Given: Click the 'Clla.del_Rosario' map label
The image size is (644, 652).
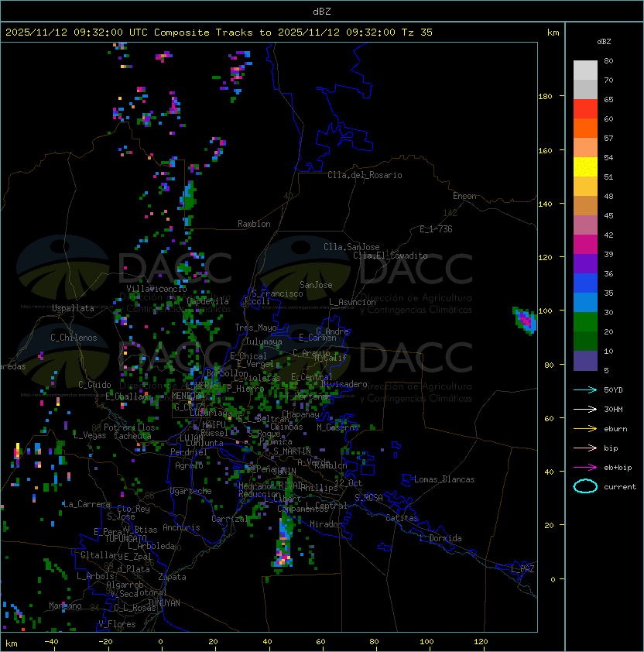Looking at the screenshot, I should (x=365, y=175).
